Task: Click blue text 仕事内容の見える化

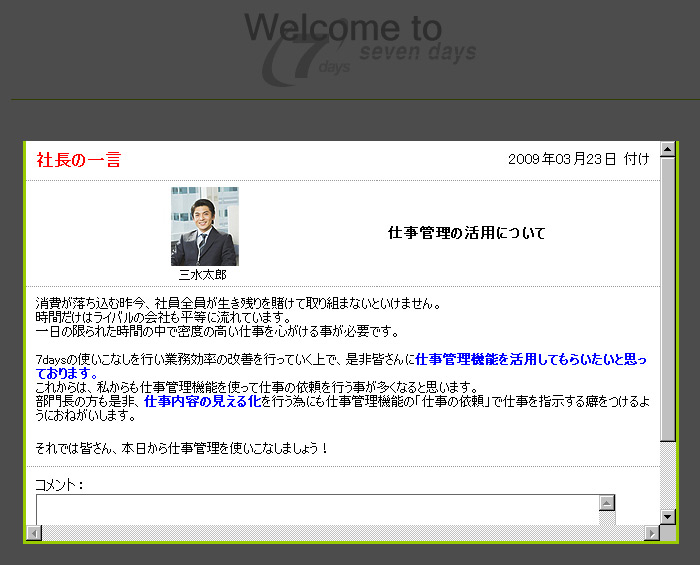Action: 202,401
